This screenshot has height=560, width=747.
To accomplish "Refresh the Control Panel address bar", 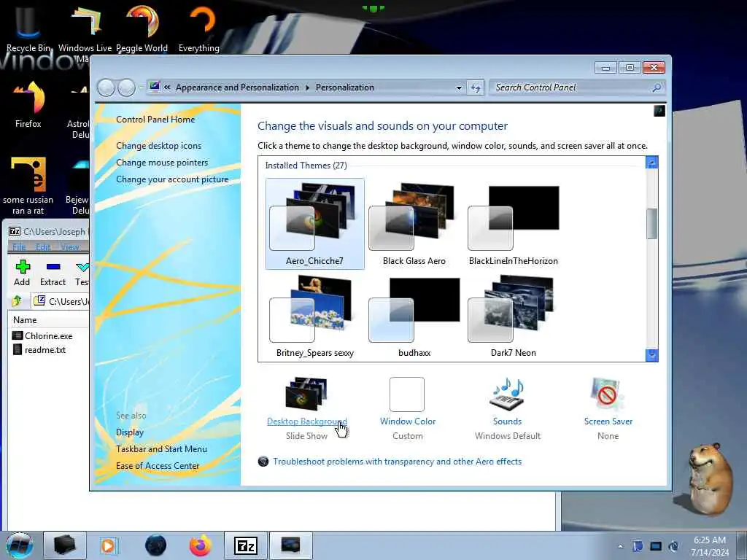I will (476, 87).
